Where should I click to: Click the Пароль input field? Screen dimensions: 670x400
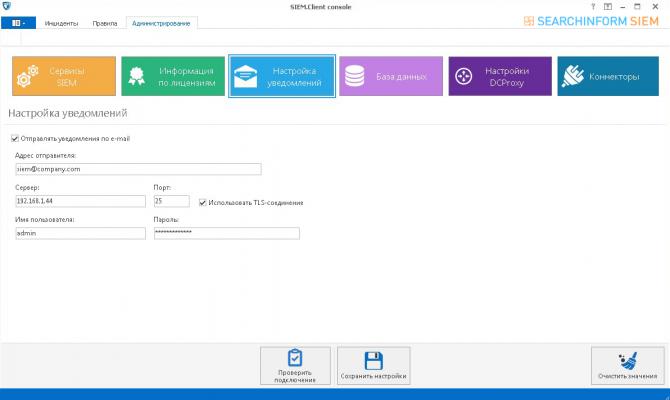pyautogui.click(x=227, y=233)
